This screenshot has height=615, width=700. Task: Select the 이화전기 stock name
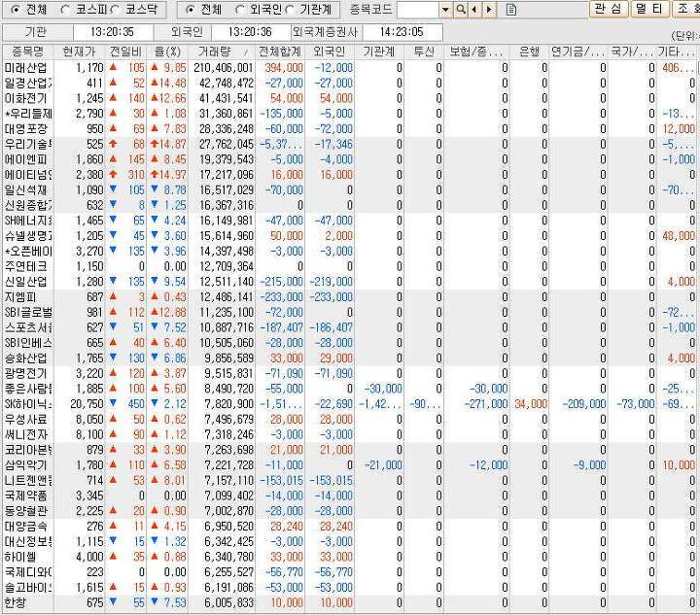pyautogui.click(x=26, y=98)
